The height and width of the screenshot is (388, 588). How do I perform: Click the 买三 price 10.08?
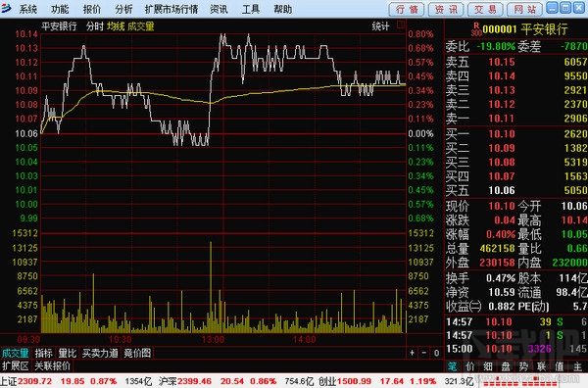pos(502,162)
